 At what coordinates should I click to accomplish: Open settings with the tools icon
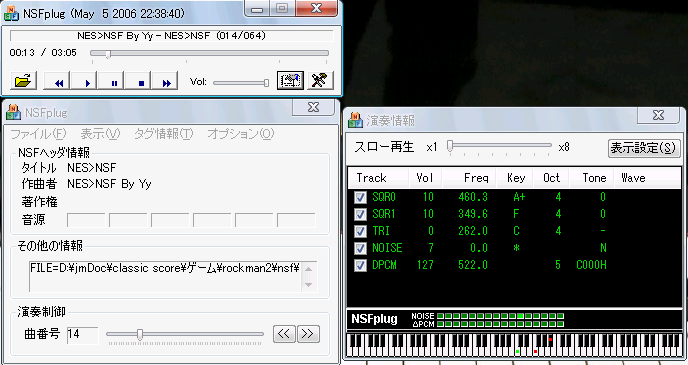[x=320, y=81]
